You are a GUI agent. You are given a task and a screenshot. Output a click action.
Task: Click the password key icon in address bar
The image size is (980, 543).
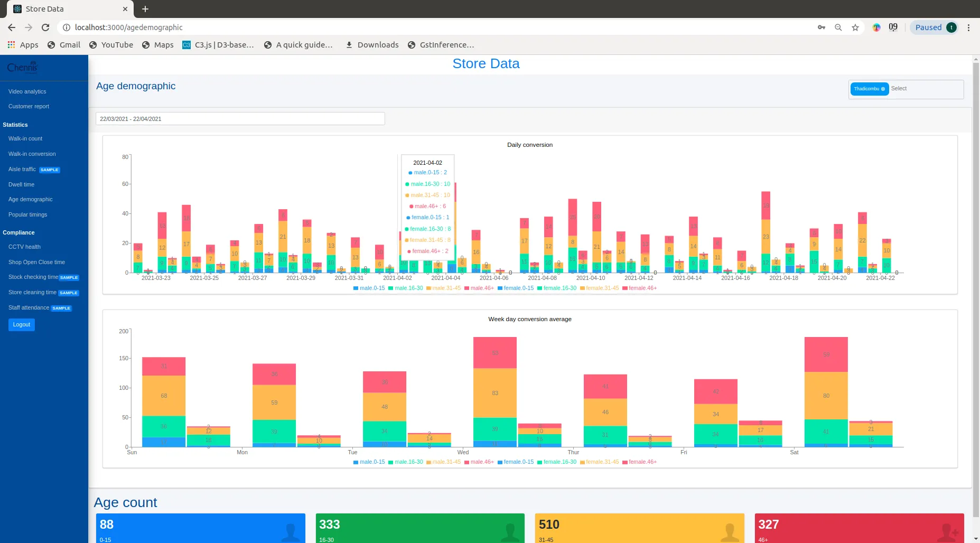(x=821, y=27)
